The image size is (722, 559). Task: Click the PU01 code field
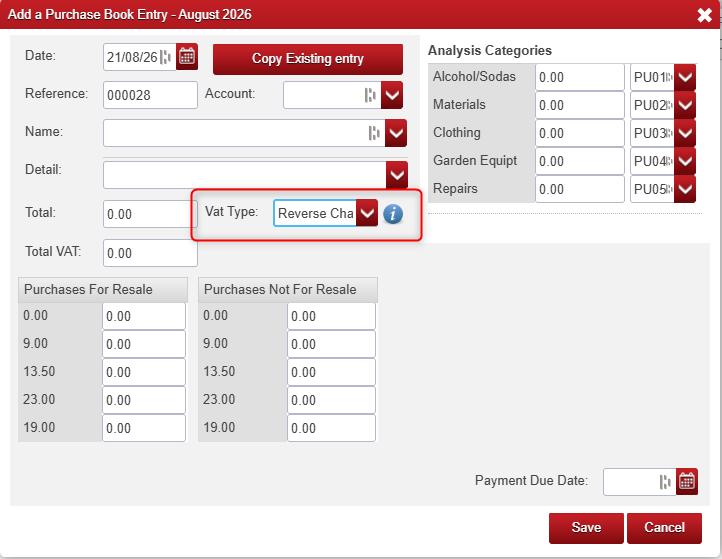pos(652,77)
